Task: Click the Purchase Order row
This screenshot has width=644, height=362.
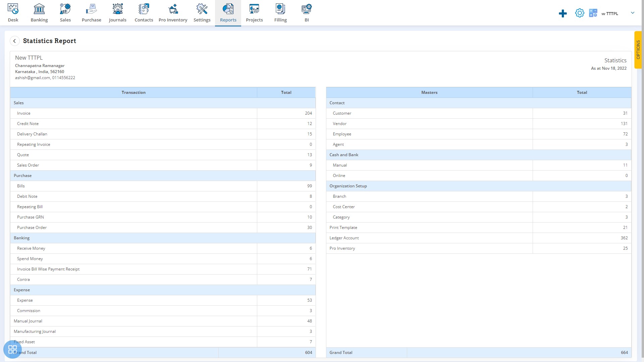Action: [163, 228]
